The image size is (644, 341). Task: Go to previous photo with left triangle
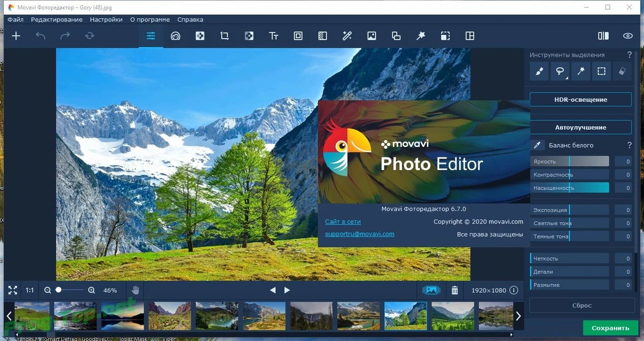pyautogui.click(x=273, y=290)
